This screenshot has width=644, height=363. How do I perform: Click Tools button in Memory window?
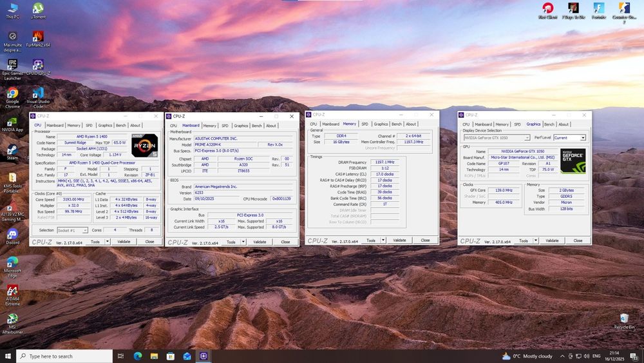pyautogui.click(x=371, y=240)
